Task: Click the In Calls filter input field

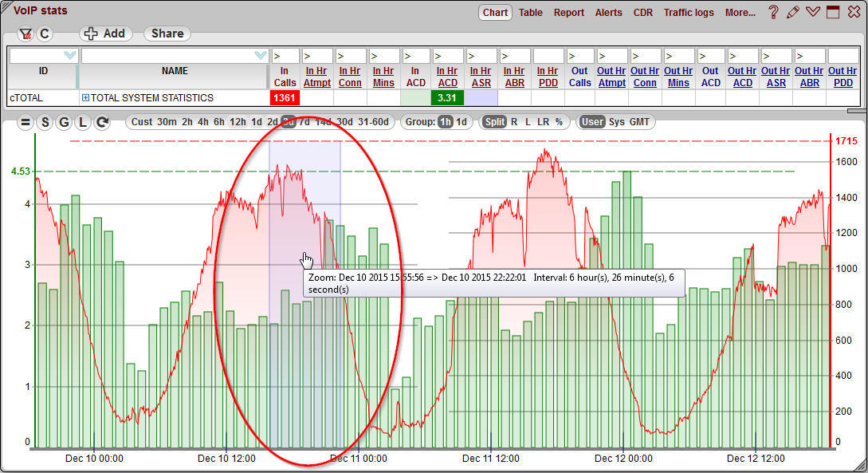Action: click(x=285, y=55)
